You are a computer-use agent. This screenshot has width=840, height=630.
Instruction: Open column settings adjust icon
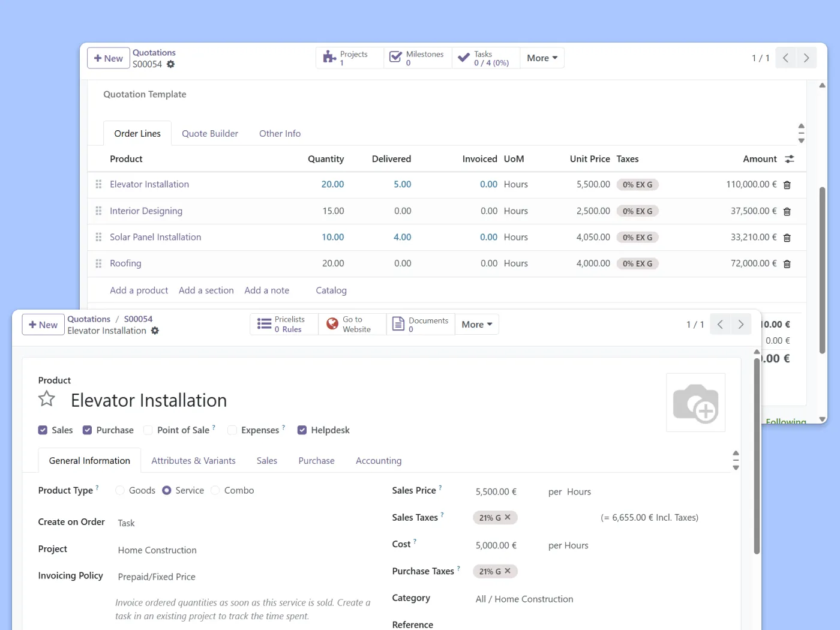tap(789, 159)
